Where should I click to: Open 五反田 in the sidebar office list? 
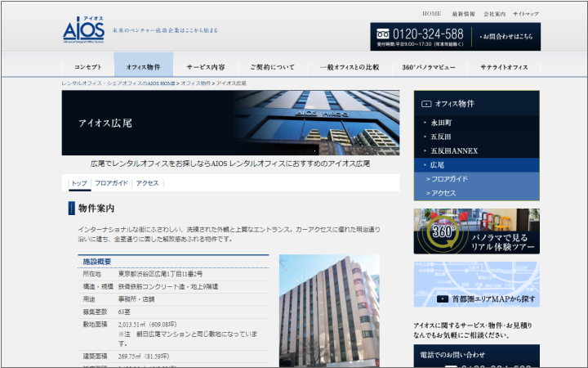point(477,137)
